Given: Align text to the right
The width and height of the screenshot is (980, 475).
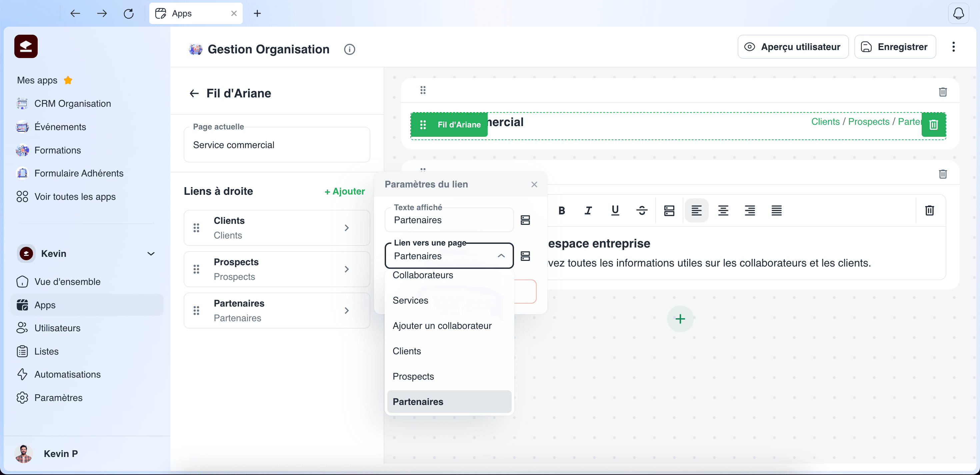Looking at the screenshot, I should pyautogui.click(x=750, y=210).
